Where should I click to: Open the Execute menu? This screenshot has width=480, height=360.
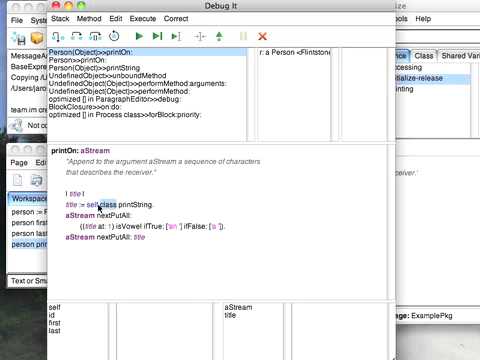(143, 19)
